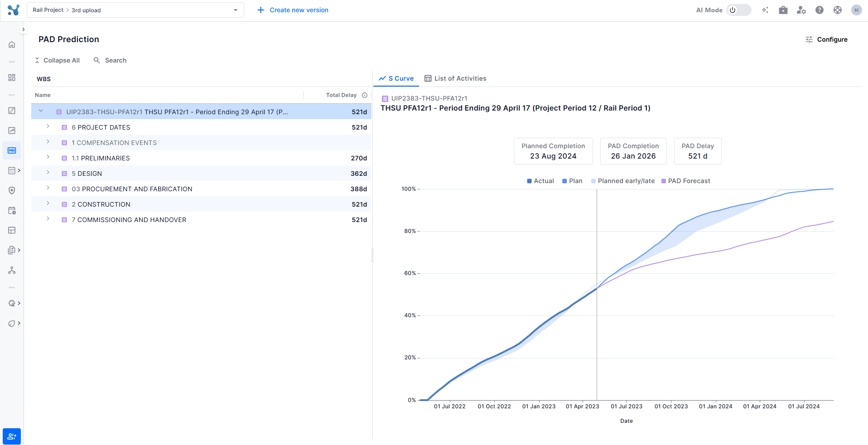
Task: Open the lifebuoy support icon
Action: pyautogui.click(x=837, y=10)
